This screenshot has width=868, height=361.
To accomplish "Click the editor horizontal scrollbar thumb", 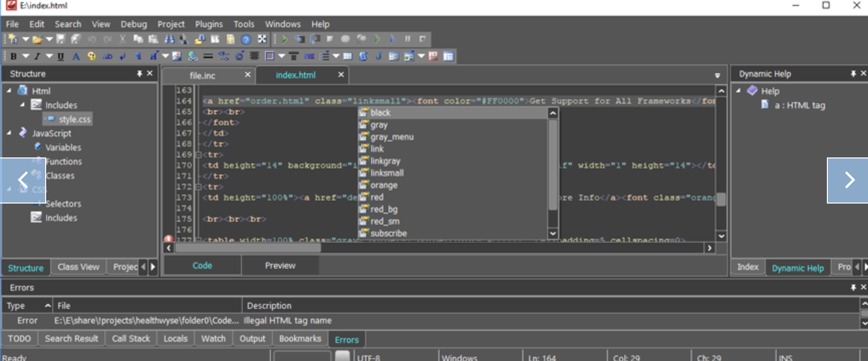I will [247, 248].
